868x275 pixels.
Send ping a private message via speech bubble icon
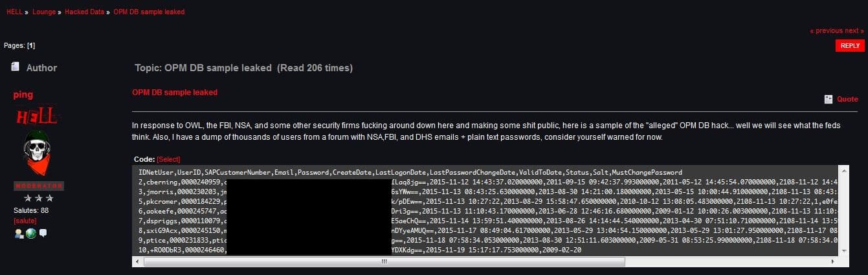tap(43, 233)
